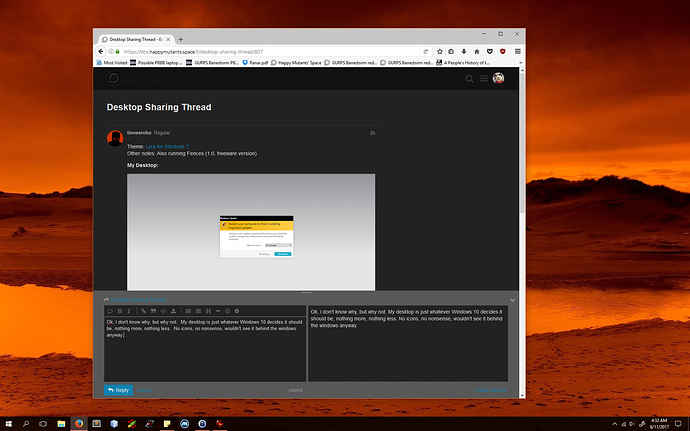Open the A People's History bookmark

(x=462, y=63)
